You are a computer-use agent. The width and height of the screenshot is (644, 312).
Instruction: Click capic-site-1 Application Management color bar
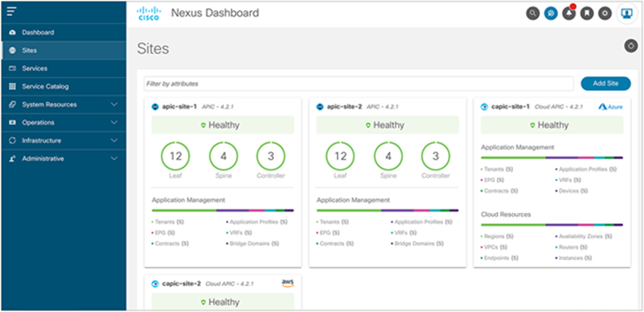[551, 158]
